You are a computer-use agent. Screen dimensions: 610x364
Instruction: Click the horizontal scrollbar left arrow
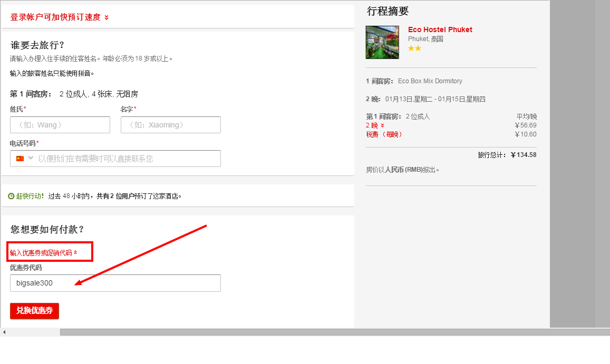tap(4, 332)
